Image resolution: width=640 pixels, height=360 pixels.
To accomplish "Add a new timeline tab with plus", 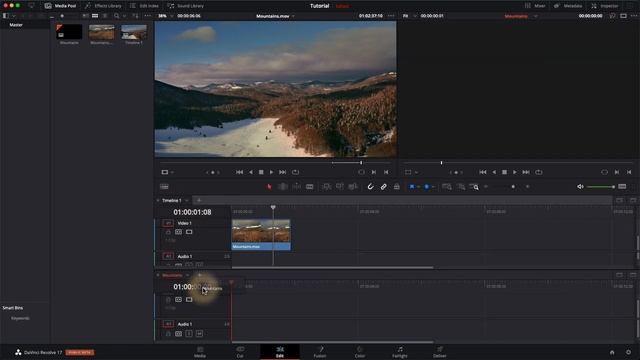I will coord(199,200).
